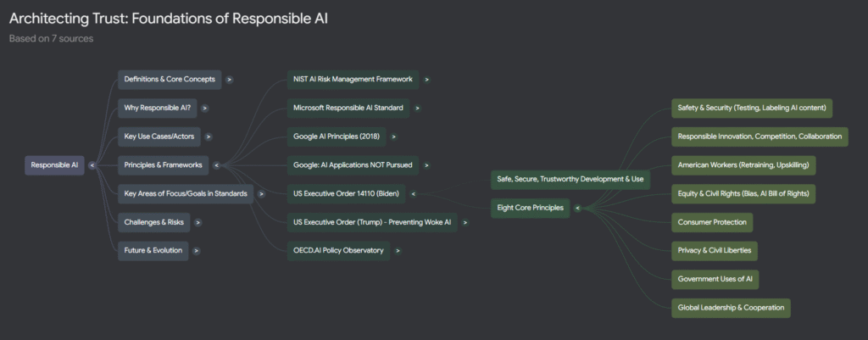The width and height of the screenshot is (868, 340).
Task: Collapse the Principles & Frameworks branch chevron
Action: coord(216,165)
